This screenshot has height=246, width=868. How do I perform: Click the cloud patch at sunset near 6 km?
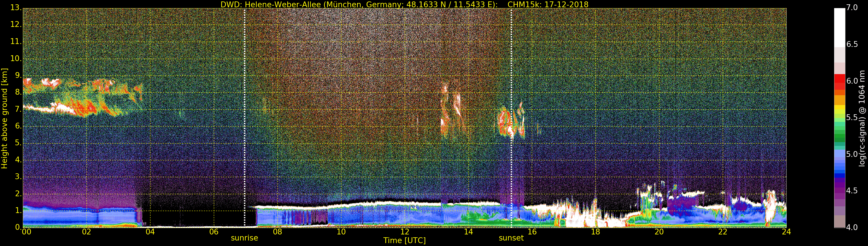pos(511,121)
